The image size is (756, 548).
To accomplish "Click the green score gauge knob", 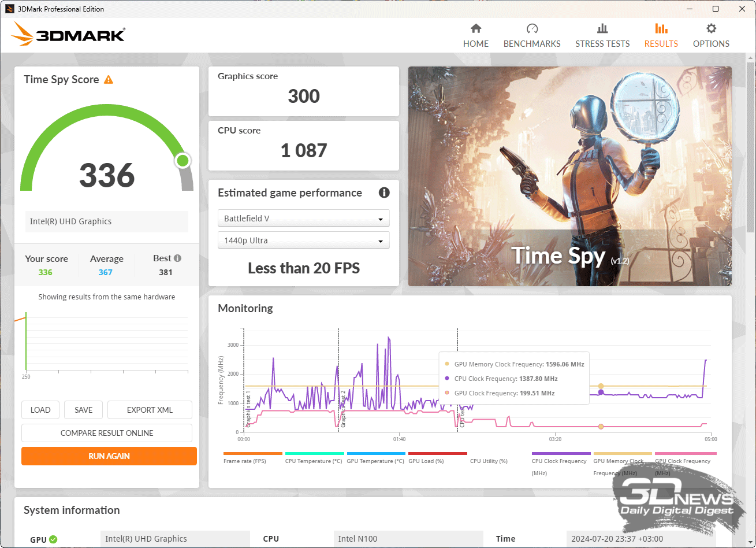I will [183, 161].
